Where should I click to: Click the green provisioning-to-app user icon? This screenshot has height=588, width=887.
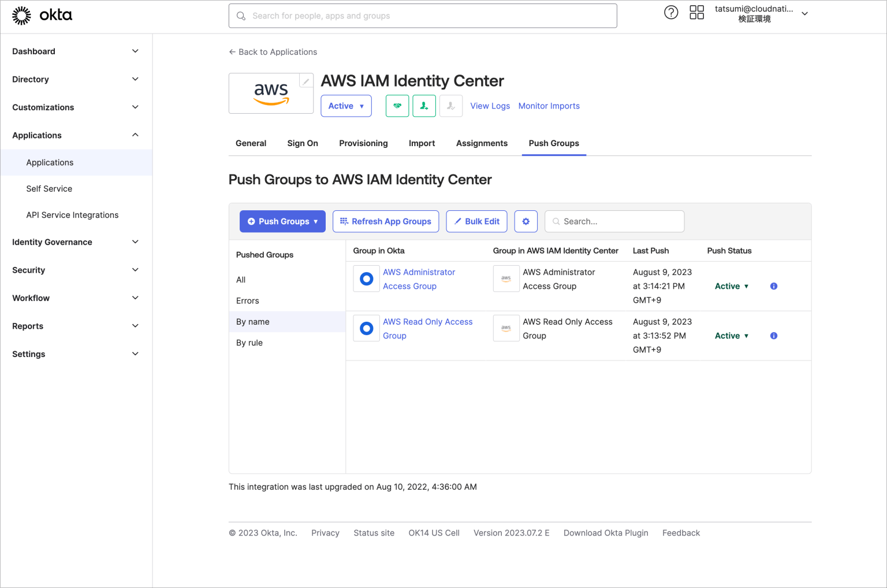424,106
